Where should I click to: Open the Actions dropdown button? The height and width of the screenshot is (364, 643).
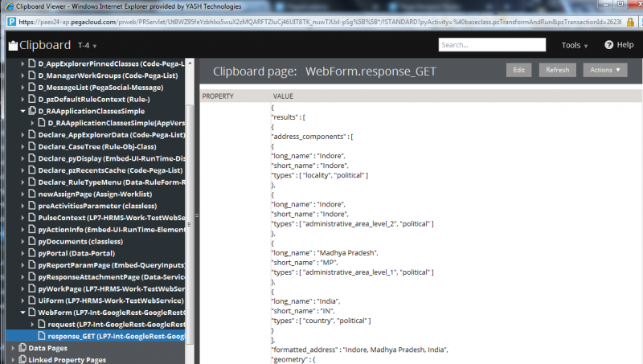coord(605,70)
